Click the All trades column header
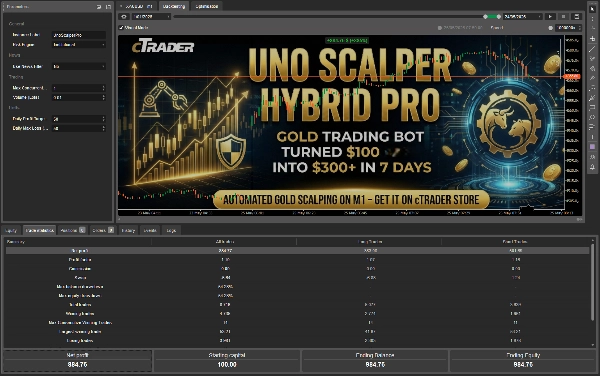Image resolution: width=600 pixels, height=376 pixels. tap(225, 242)
